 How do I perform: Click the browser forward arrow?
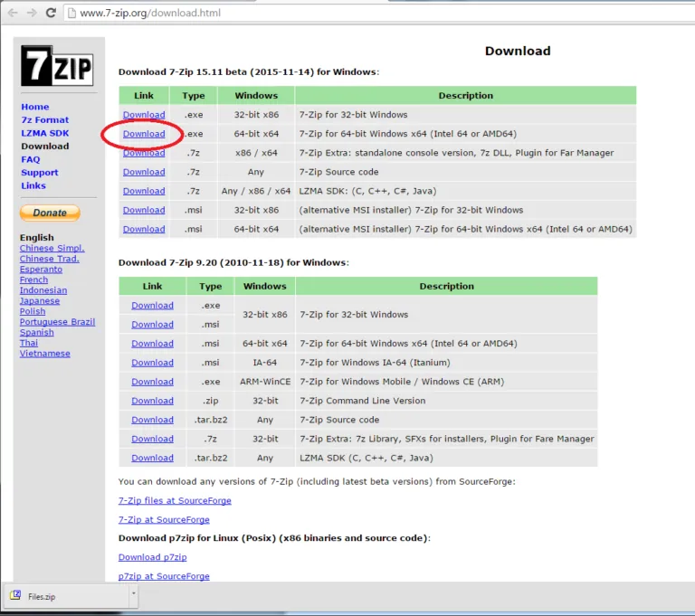click(x=32, y=13)
